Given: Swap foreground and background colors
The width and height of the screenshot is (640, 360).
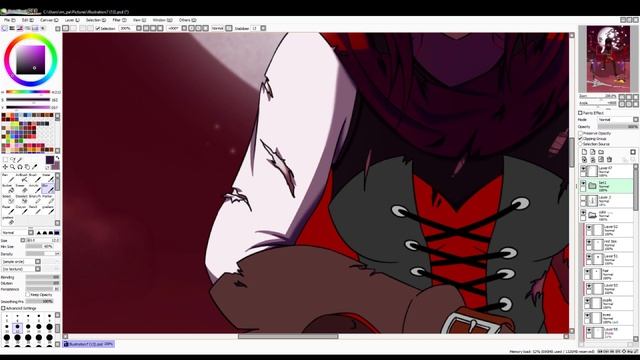Looking at the screenshot, I should click(58, 158).
